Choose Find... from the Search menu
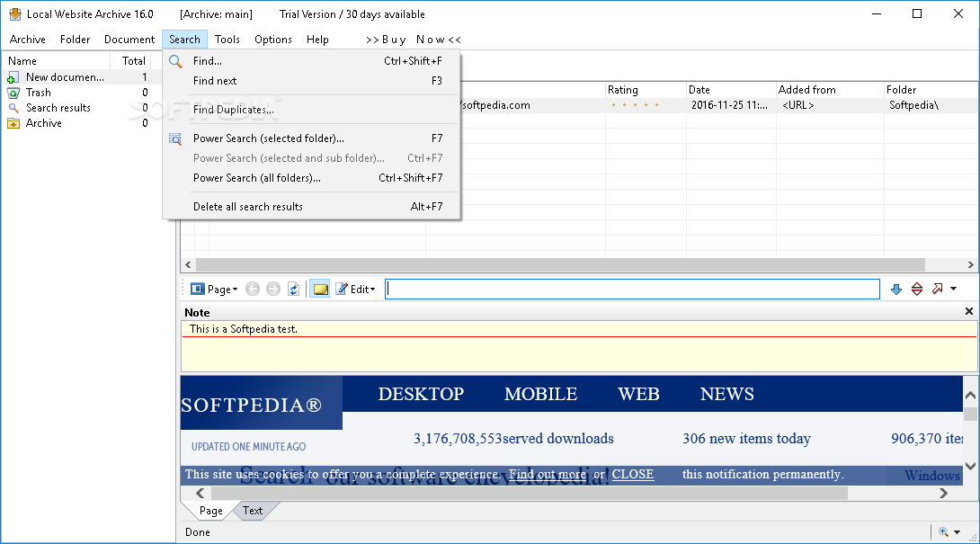This screenshot has width=980, height=544. (311, 61)
